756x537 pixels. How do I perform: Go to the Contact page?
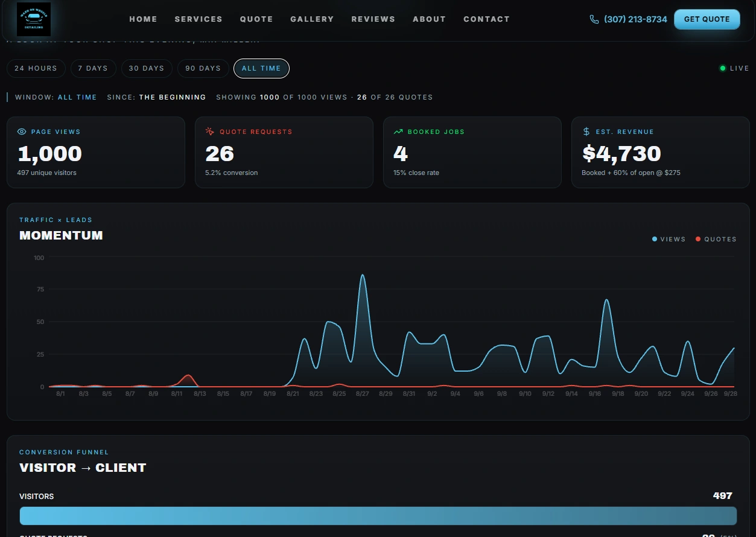pyautogui.click(x=487, y=19)
